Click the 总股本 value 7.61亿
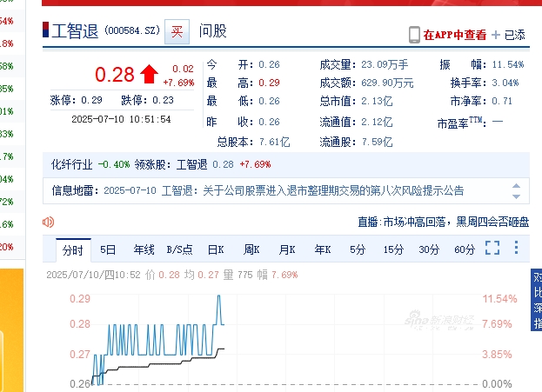542x392 pixels. point(274,142)
